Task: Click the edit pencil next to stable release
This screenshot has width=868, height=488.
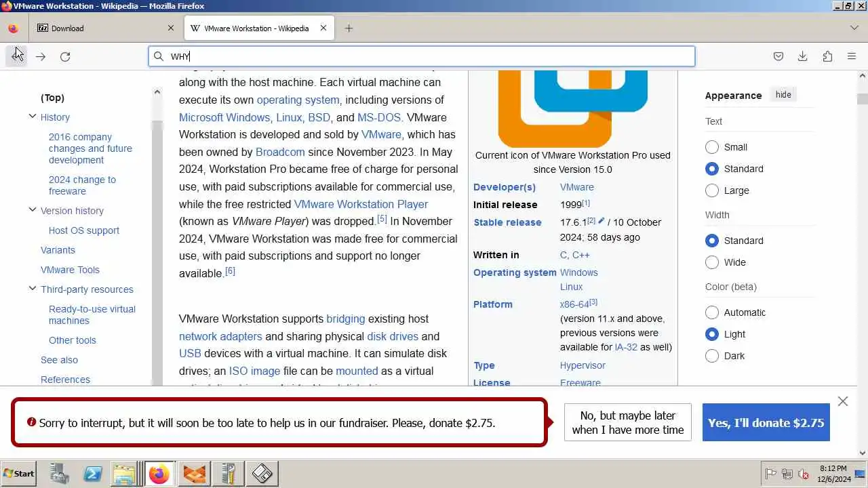Action: coord(601,221)
